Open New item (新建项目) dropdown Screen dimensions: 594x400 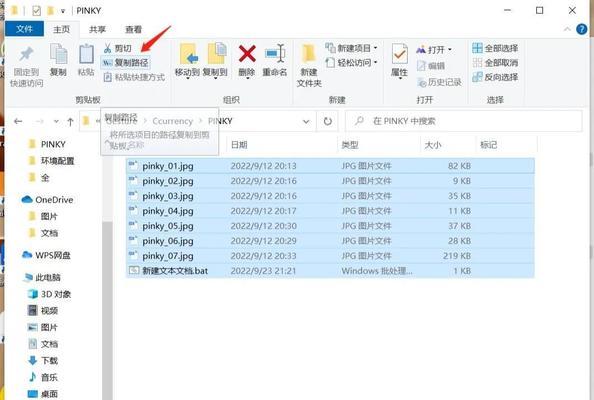[351, 48]
